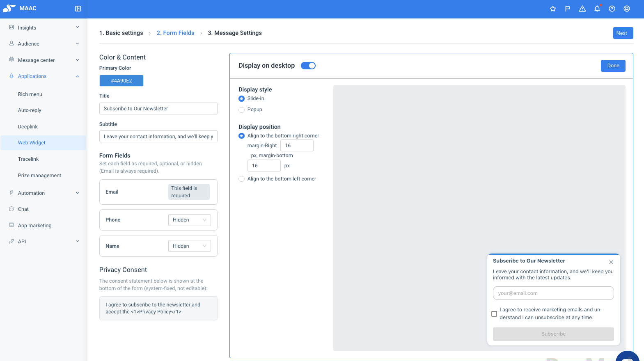This screenshot has width=644, height=361.
Task: Open the Name field visibility dropdown
Action: tap(190, 246)
